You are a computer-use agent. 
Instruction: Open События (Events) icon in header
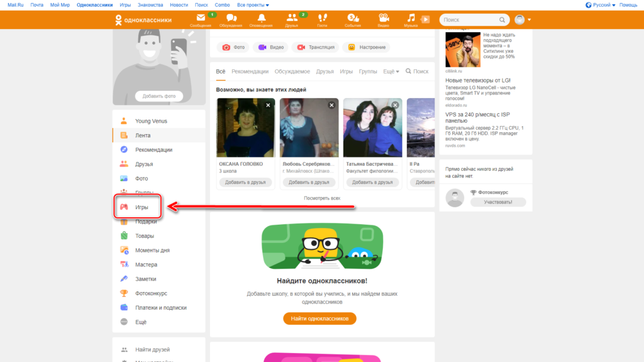353,19
